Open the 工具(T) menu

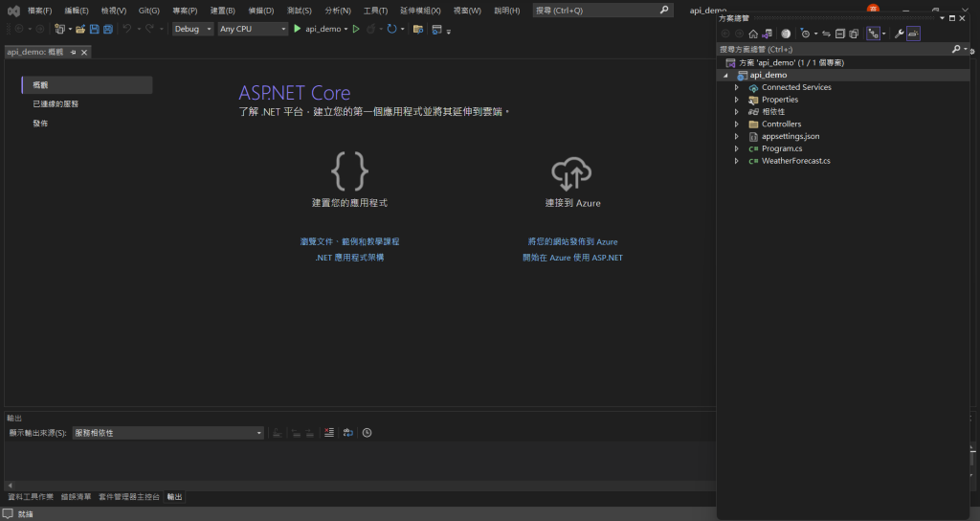[x=375, y=11]
